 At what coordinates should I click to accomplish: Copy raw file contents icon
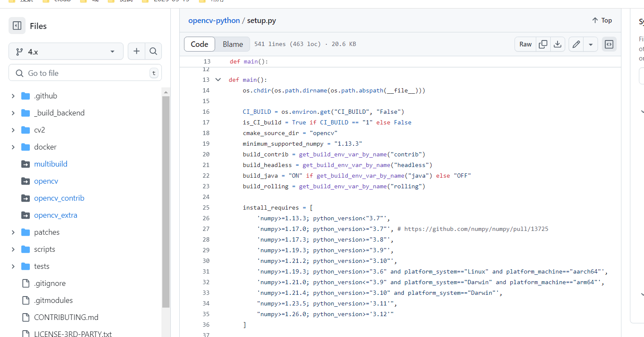[x=543, y=44]
